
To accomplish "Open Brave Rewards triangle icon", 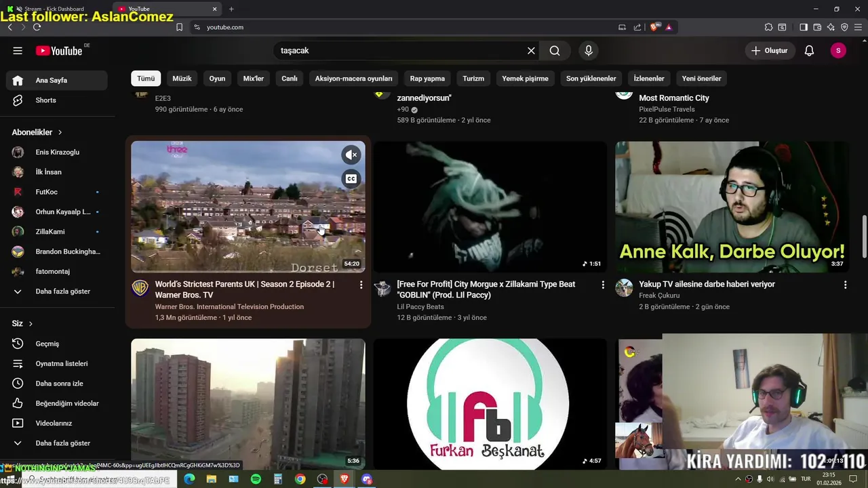I will [669, 27].
